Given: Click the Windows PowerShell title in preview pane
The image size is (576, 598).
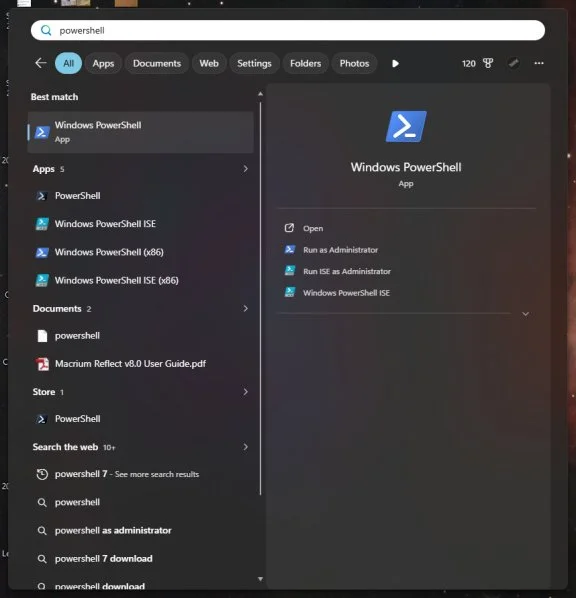Looking at the screenshot, I should pyautogui.click(x=406, y=167).
